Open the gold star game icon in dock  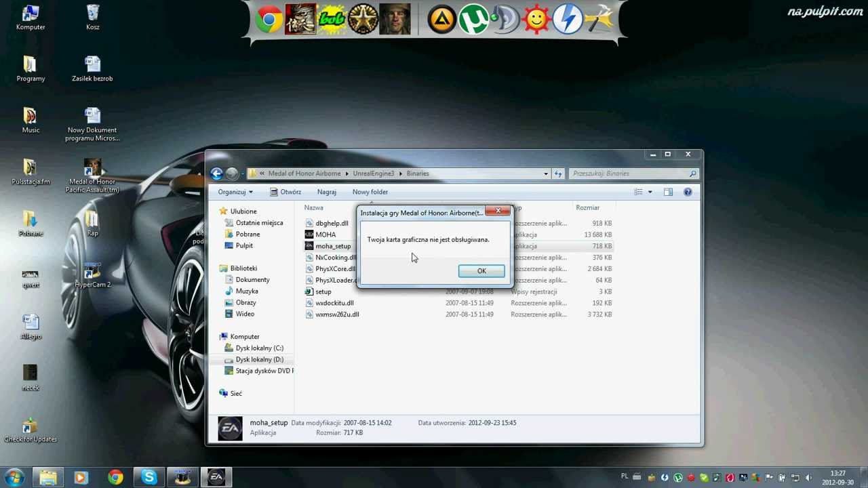(x=363, y=20)
